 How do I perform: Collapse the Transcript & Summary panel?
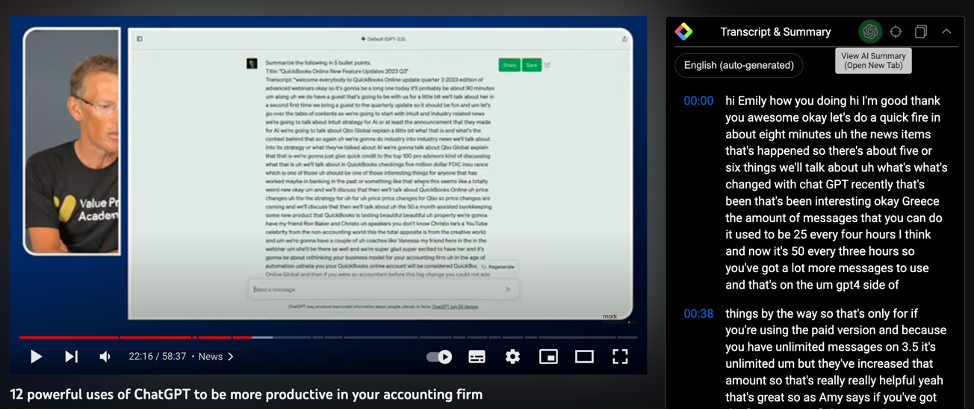click(x=946, y=31)
